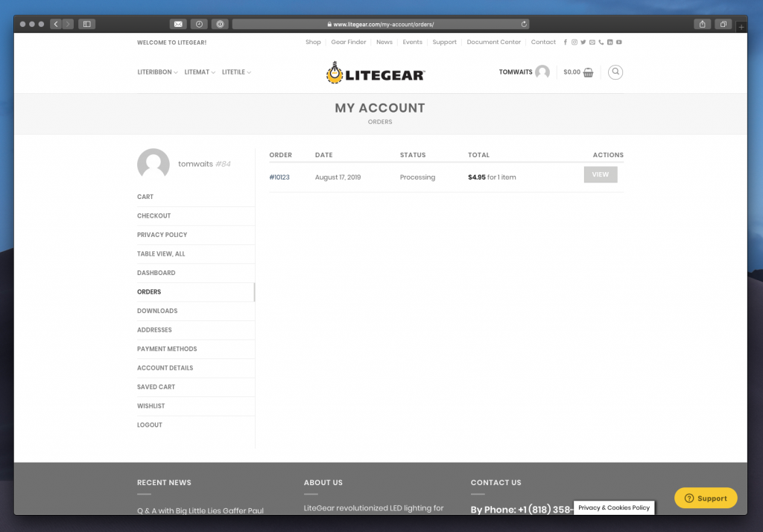
Task: Open the mail envelope toolbar icon
Action: click(x=178, y=24)
